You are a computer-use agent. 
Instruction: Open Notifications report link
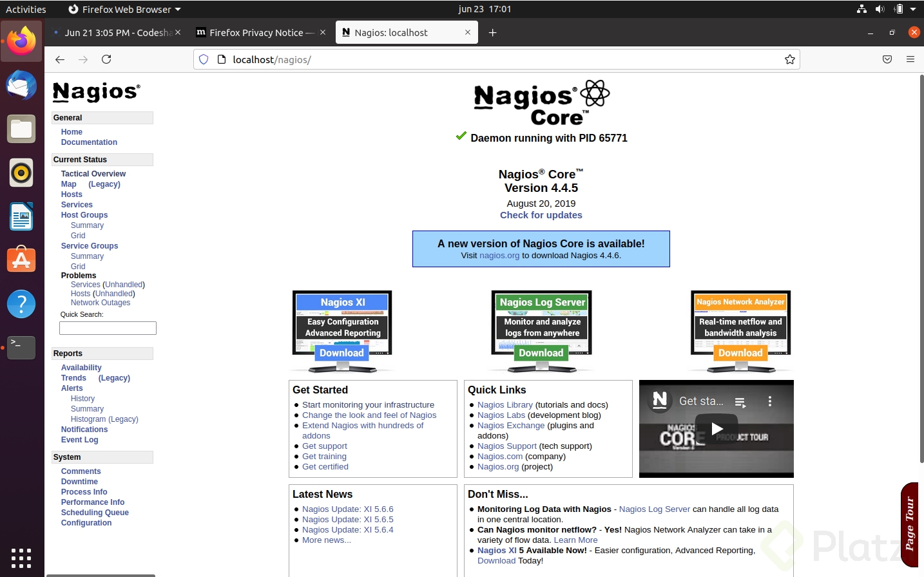tap(84, 430)
